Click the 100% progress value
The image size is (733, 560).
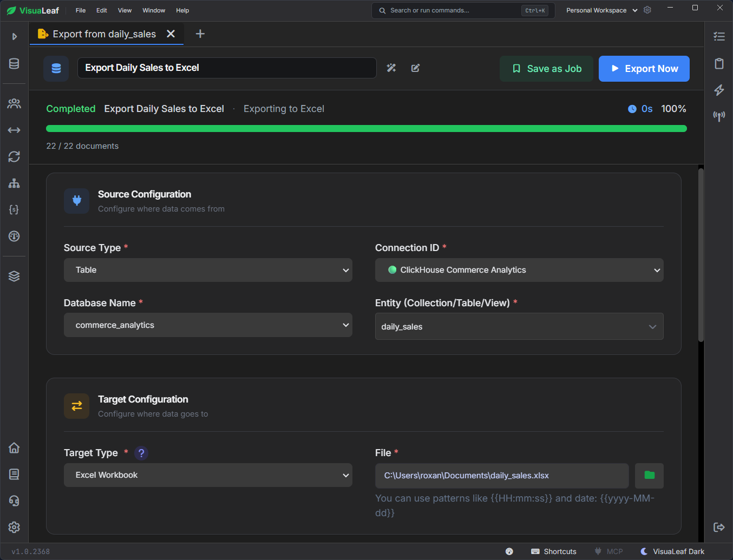pos(673,109)
